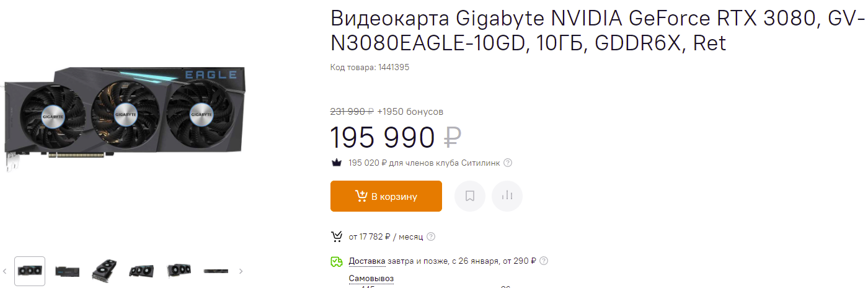Select the third product thumbnail
Viewport: 868px width, 288px height.
pos(104,271)
